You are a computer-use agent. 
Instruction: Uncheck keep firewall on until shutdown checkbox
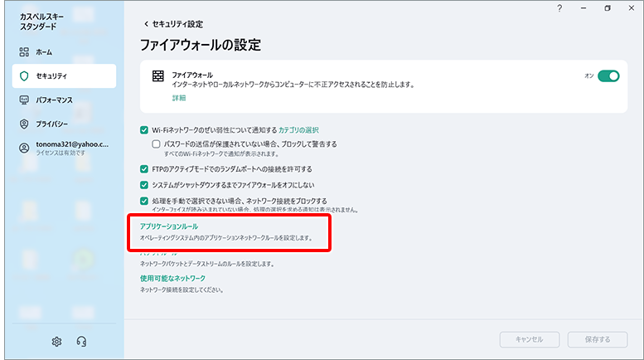[144, 185]
